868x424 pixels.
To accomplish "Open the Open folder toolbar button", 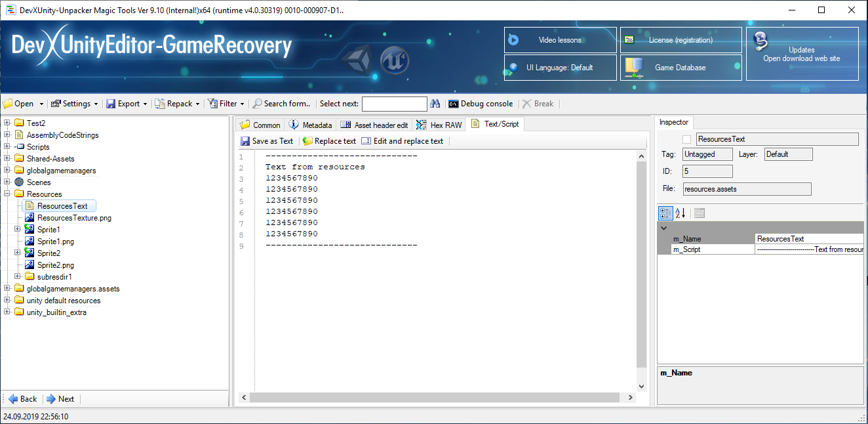I will (x=18, y=104).
